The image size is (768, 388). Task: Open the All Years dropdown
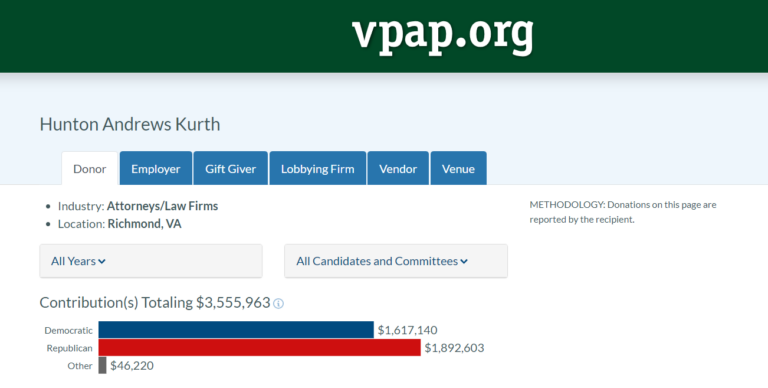(x=151, y=261)
